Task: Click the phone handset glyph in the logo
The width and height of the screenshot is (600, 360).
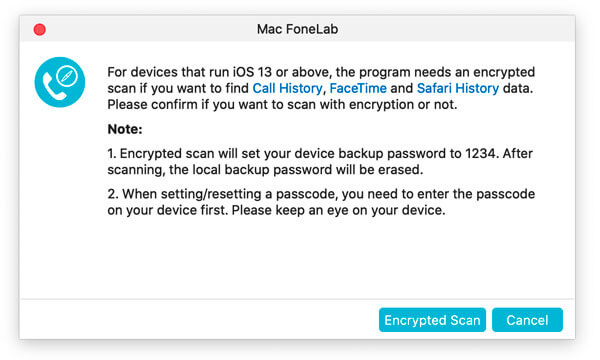Action: [53, 87]
